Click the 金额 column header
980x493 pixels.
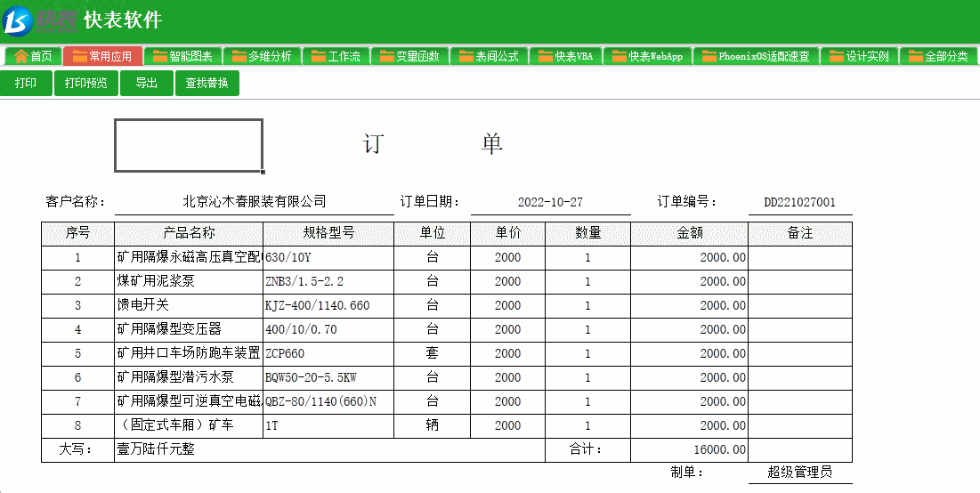(690, 233)
